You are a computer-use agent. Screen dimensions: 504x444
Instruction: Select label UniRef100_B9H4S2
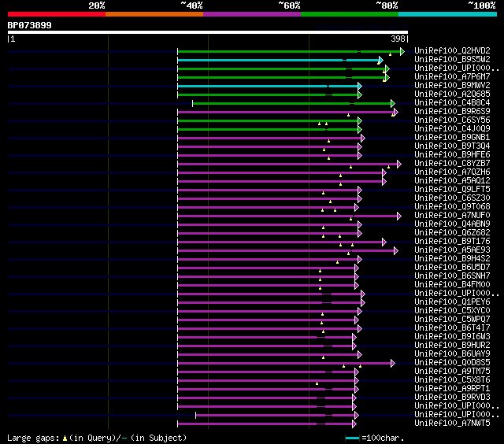coord(452,259)
